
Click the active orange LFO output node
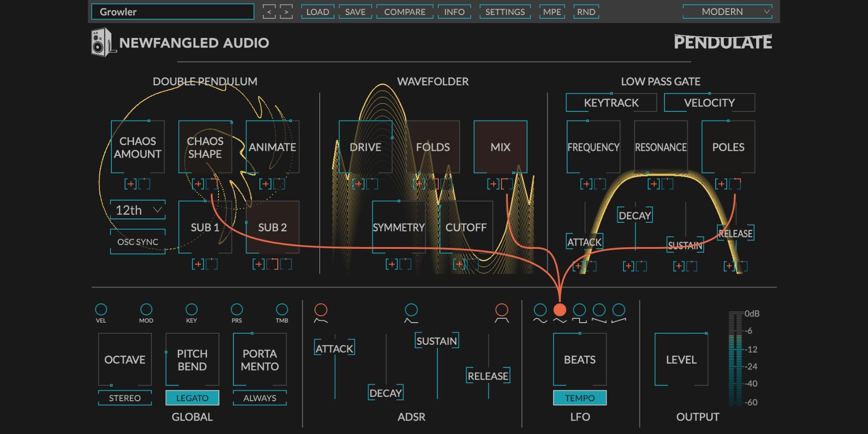[x=559, y=310]
